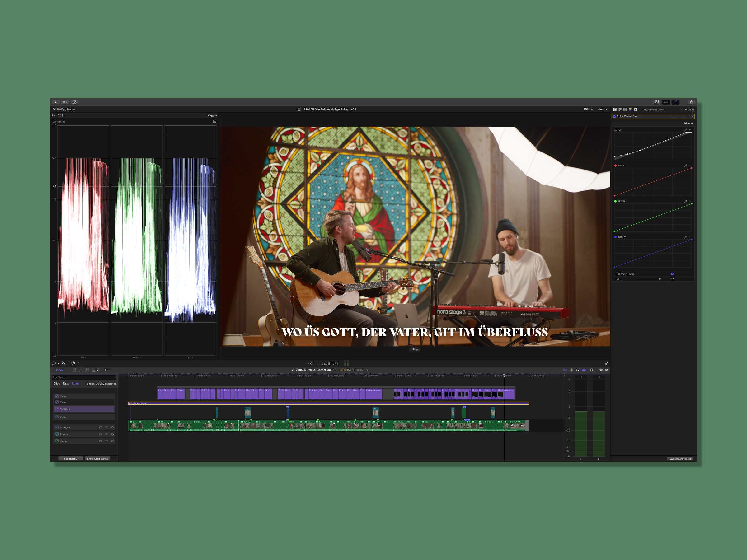The width and height of the screenshot is (747, 560).
Task: Uncheck the Music role checkbox
Action: click(57, 441)
